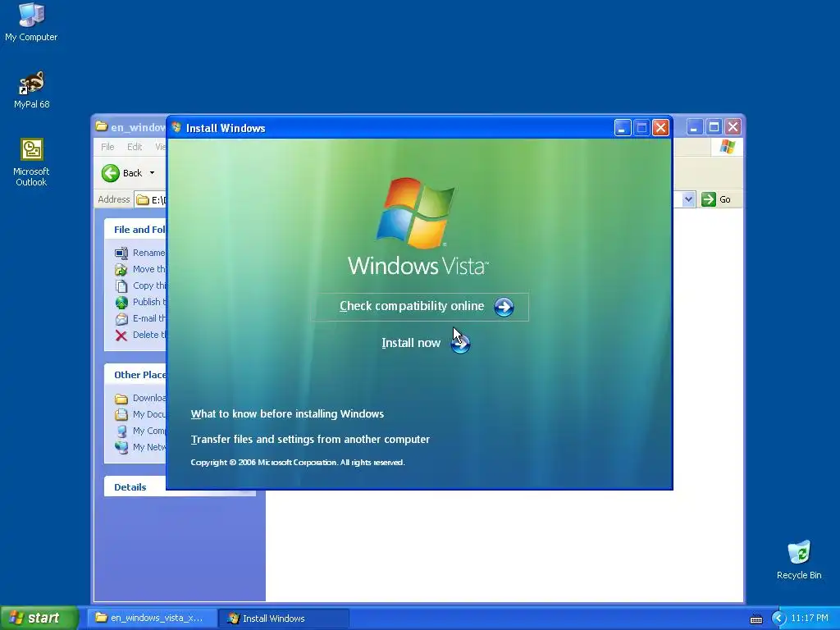Minimize the Install Windows dialog
The height and width of the screenshot is (630, 840).
click(x=622, y=127)
